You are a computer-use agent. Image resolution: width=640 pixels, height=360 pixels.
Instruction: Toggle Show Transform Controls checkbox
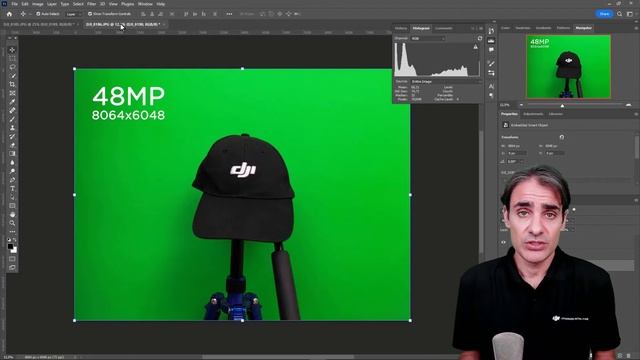(90, 14)
